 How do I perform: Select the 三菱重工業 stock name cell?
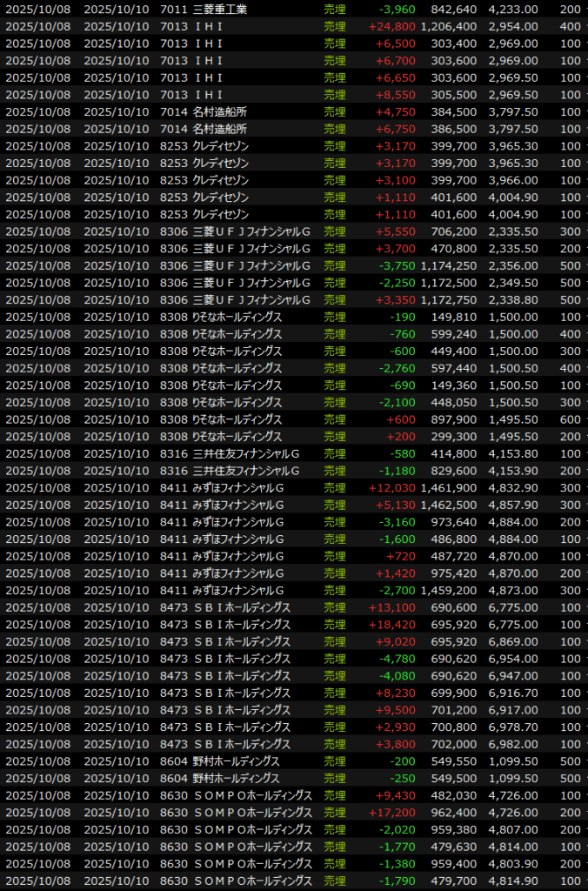coord(213,10)
